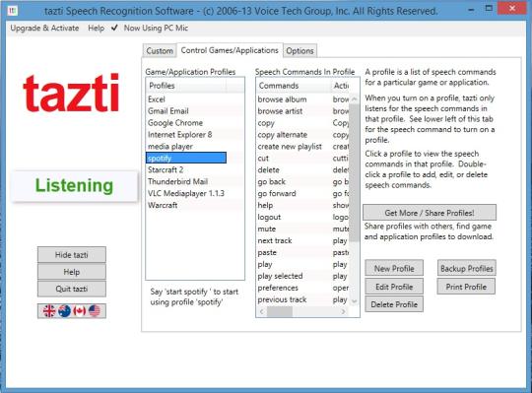
Task: Click the horizontal scroll right arrow
Action: pyautogui.click(x=344, y=311)
